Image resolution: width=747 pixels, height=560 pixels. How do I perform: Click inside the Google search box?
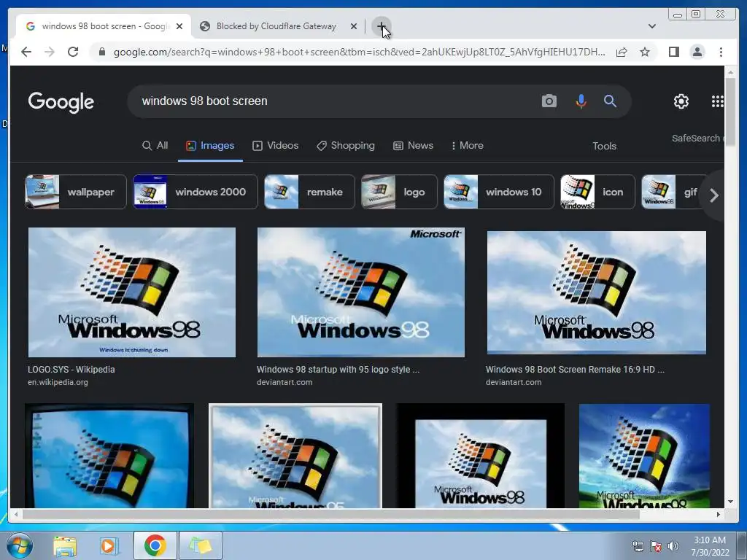coord(333,101)
